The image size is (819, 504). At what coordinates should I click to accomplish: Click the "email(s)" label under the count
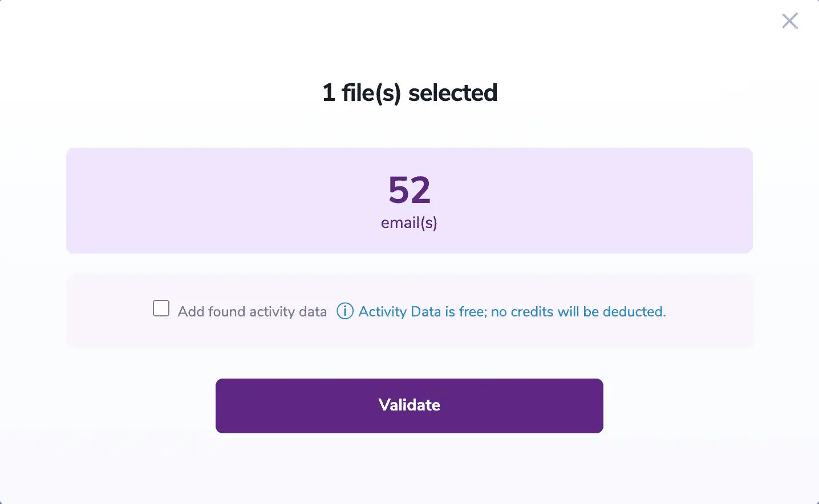pyautogui.click(x=409, y=223)
